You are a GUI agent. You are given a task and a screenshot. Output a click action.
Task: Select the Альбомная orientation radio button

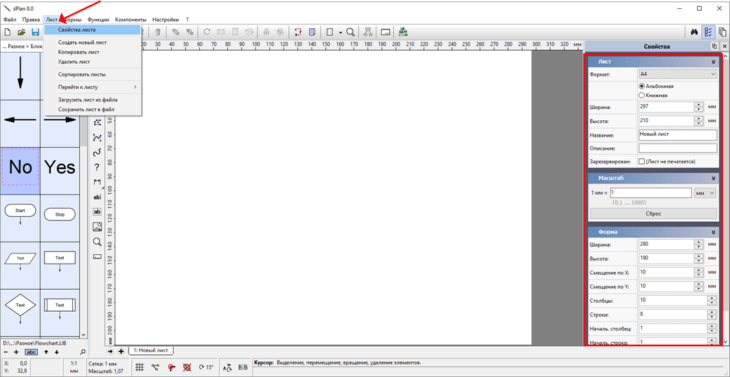coord(642,86)
